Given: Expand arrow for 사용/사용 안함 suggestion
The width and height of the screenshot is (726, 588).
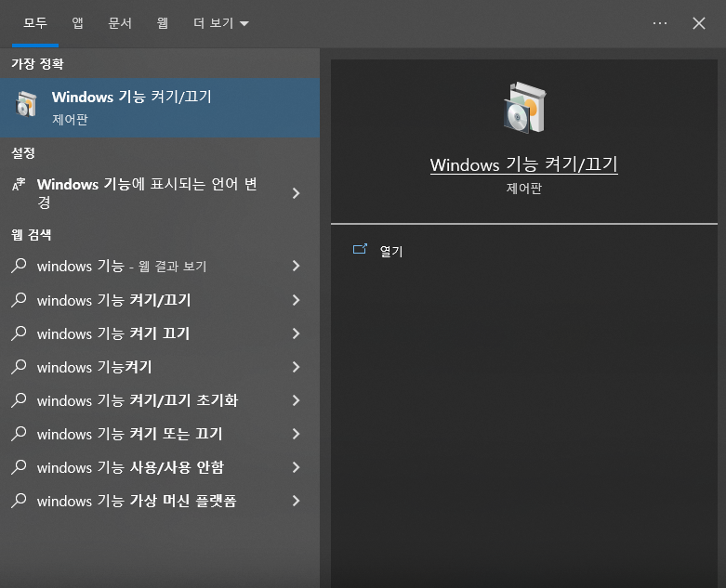Looking at the screenshot, I should click(297, 467).
